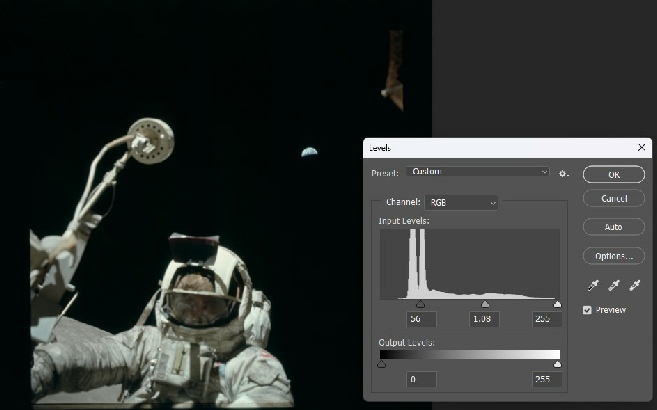Select the black point eyedropper
Screen dimensions: 657x410
click(593, 287)
